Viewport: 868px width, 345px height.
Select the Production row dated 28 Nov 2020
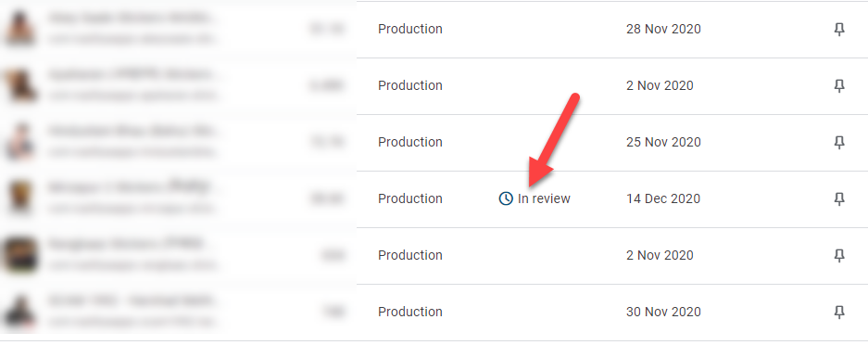pos(434,30)
